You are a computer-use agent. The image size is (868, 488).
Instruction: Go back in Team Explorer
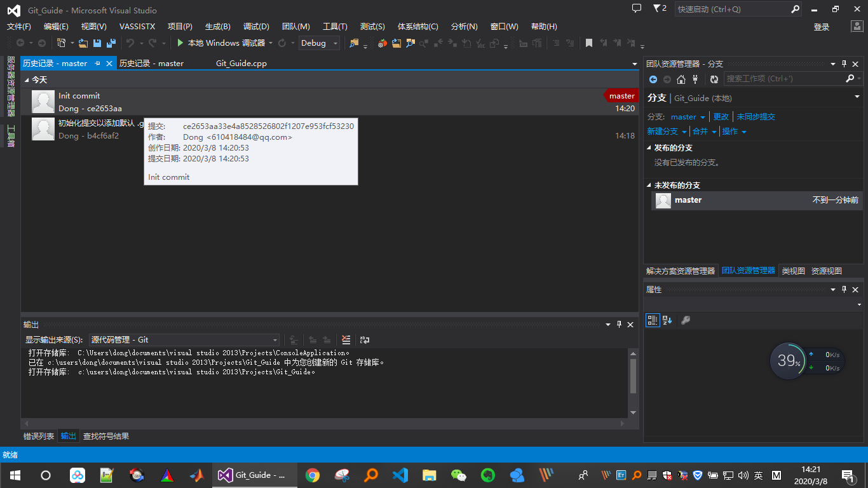[653, 79]
